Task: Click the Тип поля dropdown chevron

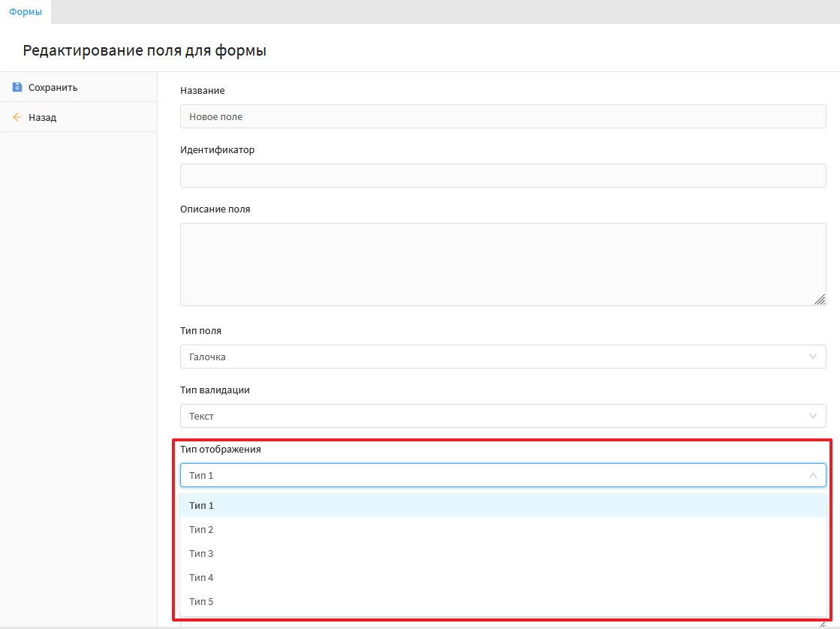Action: 813,357
